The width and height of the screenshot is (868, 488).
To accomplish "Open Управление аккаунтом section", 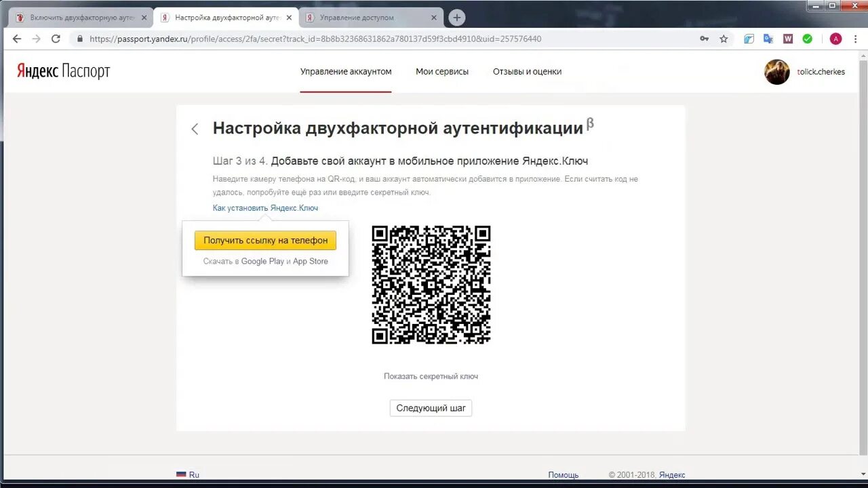I will pos(346,71).
